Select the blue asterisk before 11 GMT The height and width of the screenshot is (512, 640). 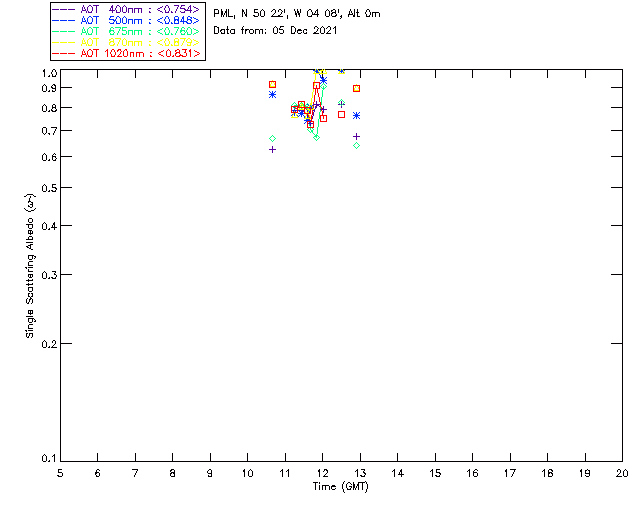tap(273, 95)
